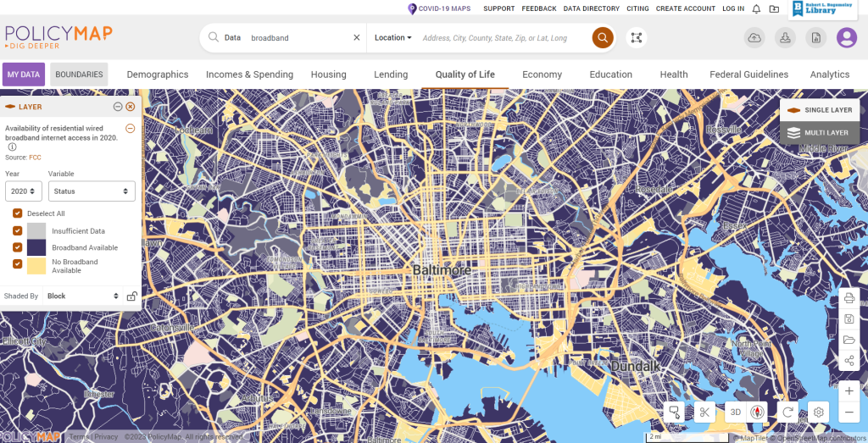
Task: Select the scissors clip tool
Action: (704, 412)
